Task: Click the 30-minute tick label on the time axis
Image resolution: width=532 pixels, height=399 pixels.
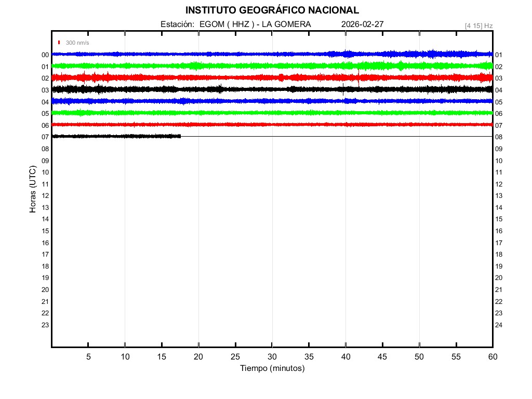Action: [272, 357]
